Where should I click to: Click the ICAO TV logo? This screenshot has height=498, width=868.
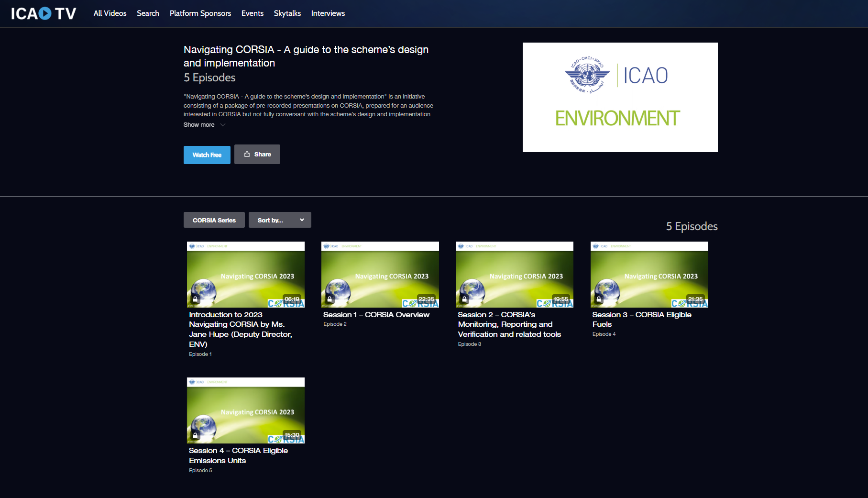tap(44, 13)
